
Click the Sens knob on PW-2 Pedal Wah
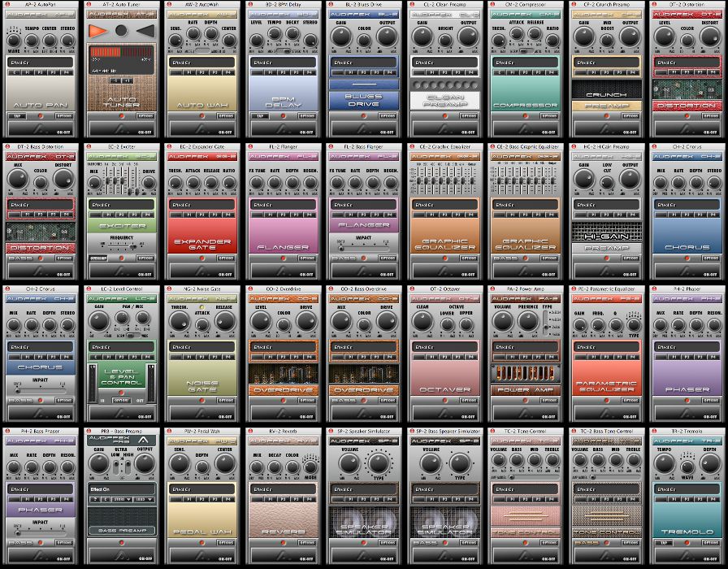click(x=180, y=463)
